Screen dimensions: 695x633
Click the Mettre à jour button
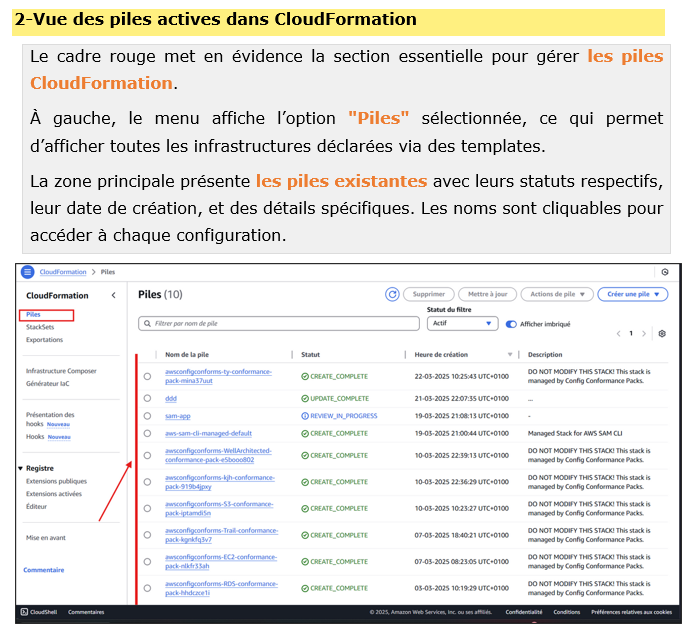point(488,294)
